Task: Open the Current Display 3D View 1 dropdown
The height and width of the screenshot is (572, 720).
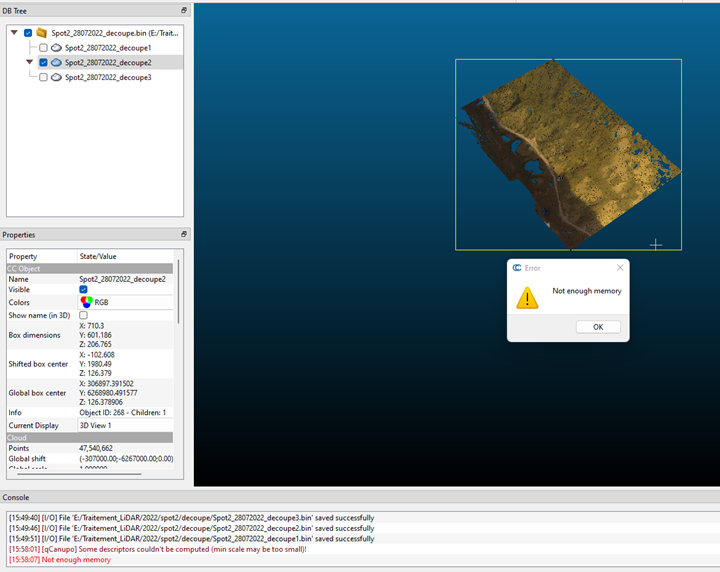Action: coord(125,425)
